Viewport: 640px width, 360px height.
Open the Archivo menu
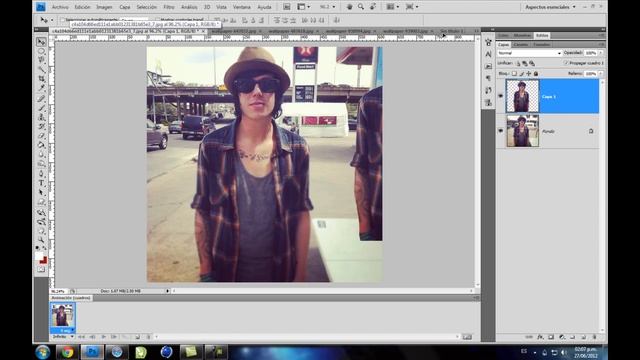60,7
